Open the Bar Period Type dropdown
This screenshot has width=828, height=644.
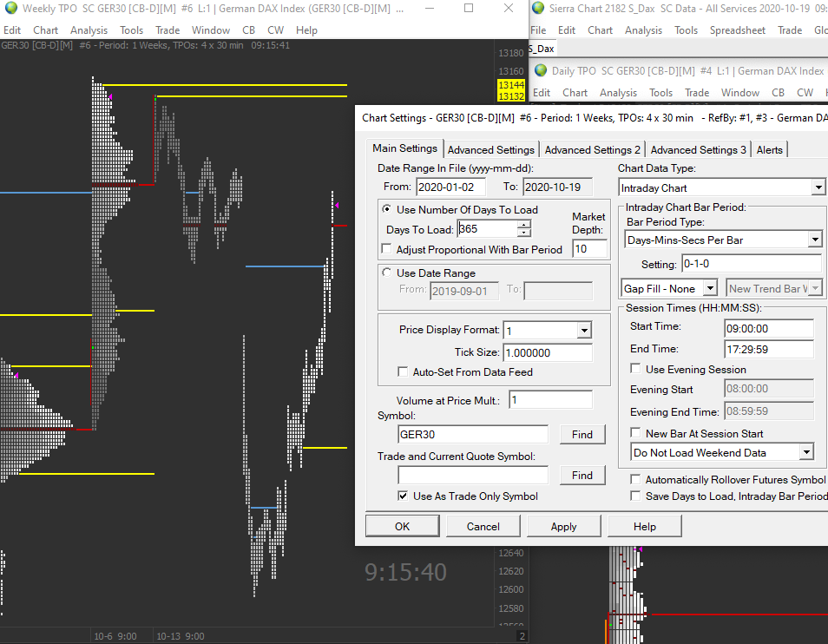pyautogui.click(x=815, y=240)
